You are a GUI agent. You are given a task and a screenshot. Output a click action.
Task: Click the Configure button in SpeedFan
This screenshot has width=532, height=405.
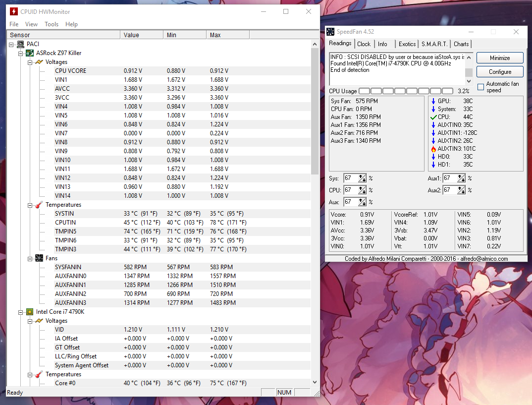point(499,71)
